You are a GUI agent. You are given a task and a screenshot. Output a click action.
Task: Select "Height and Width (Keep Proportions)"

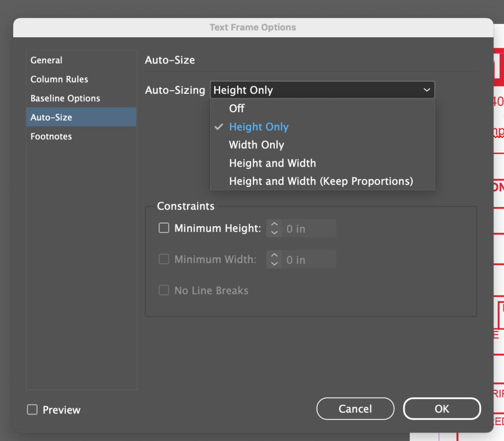tap(320, 181)
